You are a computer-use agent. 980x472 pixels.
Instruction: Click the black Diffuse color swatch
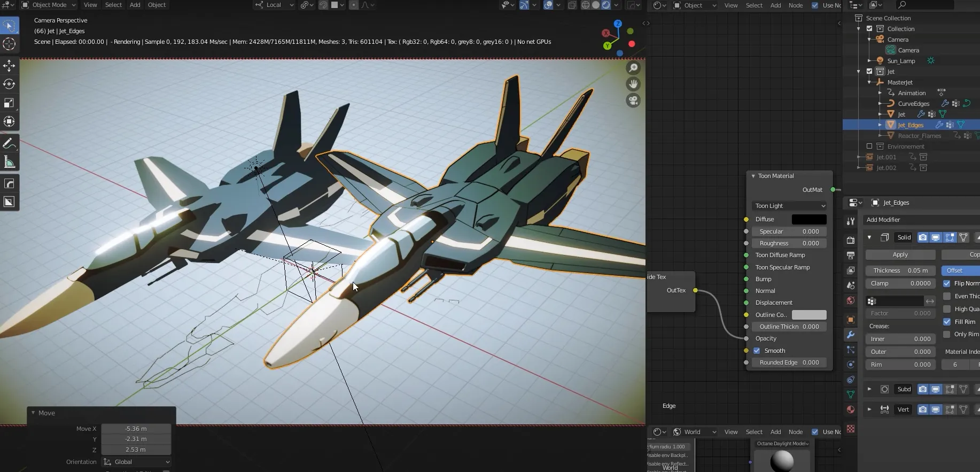point(808,219)
